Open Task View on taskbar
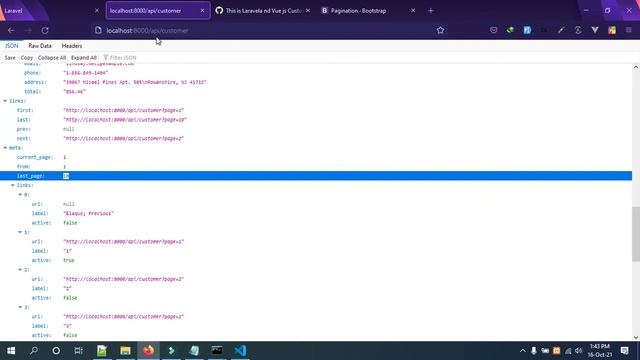The height and width of the screenshot is (360, 640). pos(78,351)
